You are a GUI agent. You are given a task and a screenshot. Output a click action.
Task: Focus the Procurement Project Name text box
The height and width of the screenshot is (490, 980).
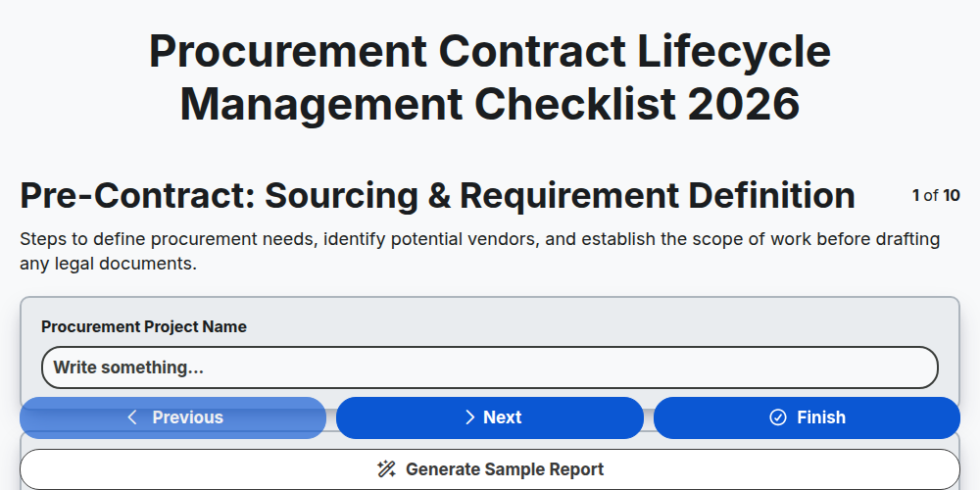coord(489,367)
